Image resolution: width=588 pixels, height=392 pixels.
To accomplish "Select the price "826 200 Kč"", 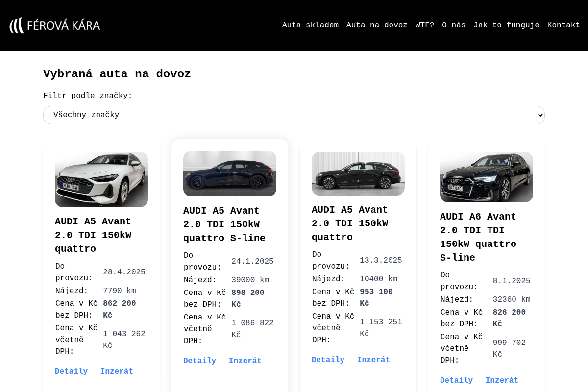I will [510, 318].
